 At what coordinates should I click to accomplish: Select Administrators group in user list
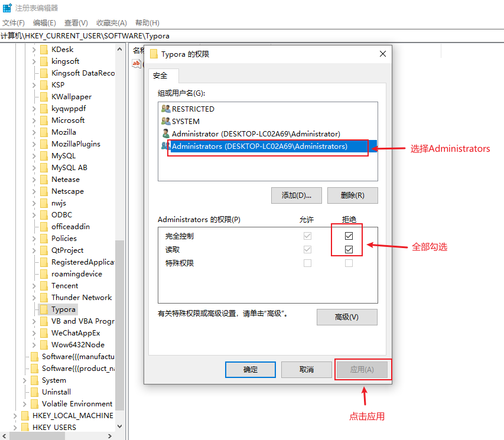(x=268, y=146)
